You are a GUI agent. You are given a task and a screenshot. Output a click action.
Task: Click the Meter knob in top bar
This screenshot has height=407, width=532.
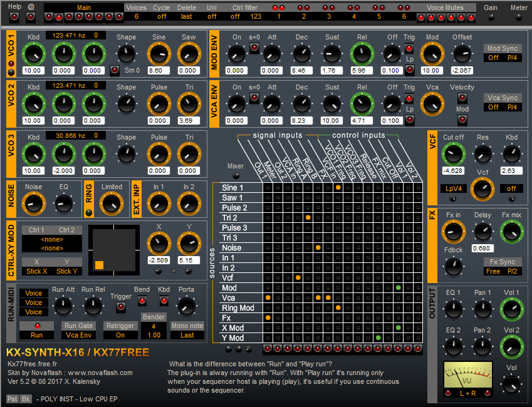(x=518, y=18)
